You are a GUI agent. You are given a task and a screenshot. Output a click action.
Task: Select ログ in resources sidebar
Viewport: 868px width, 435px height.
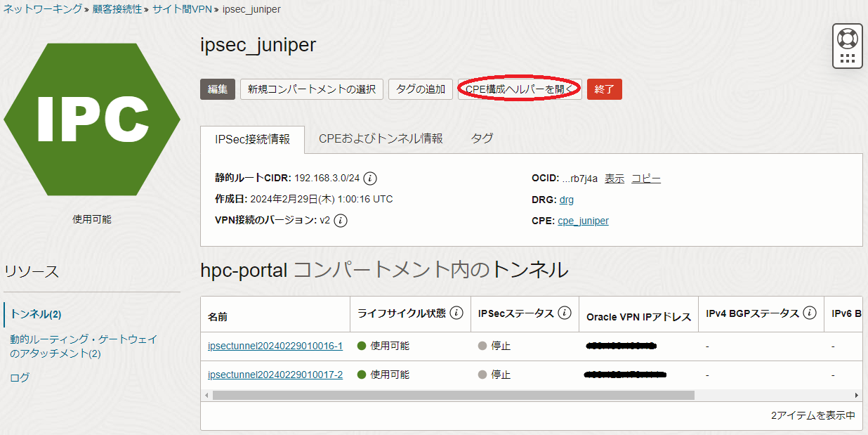click(20, 377)
